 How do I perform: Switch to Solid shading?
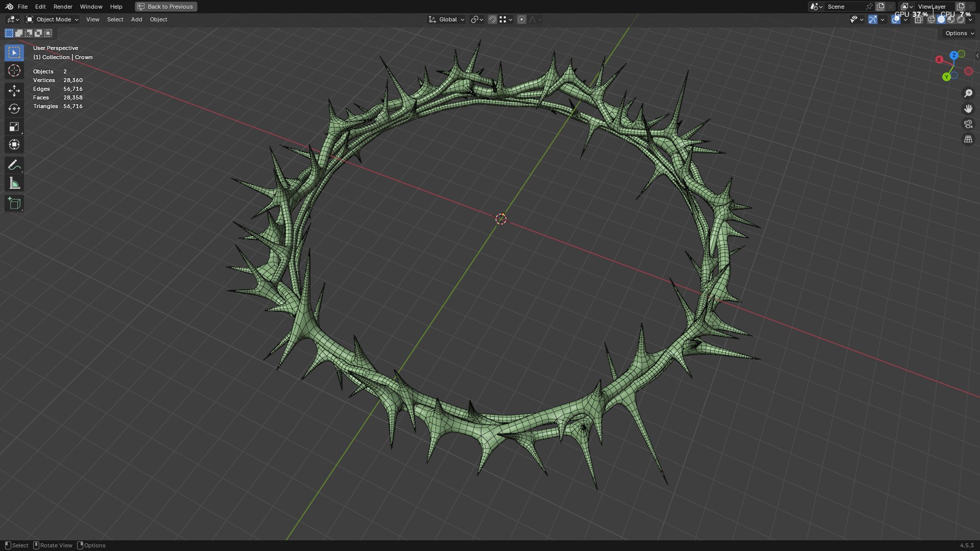click(941, 19)
